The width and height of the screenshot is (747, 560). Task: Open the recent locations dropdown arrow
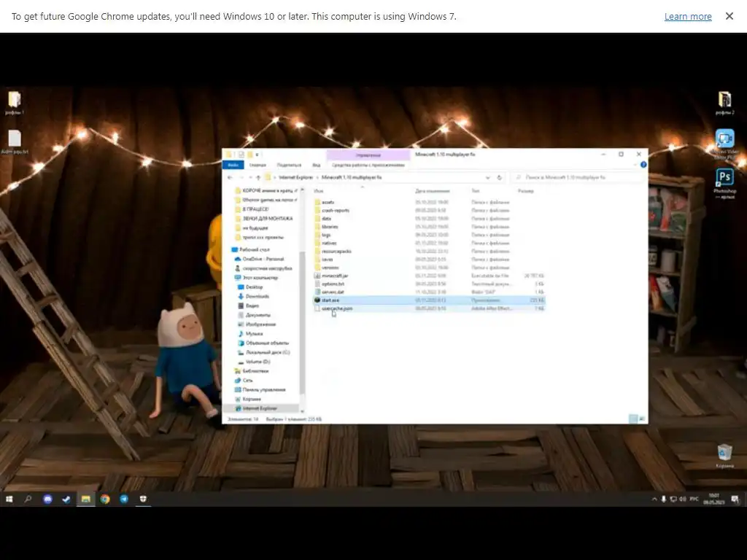251,177
